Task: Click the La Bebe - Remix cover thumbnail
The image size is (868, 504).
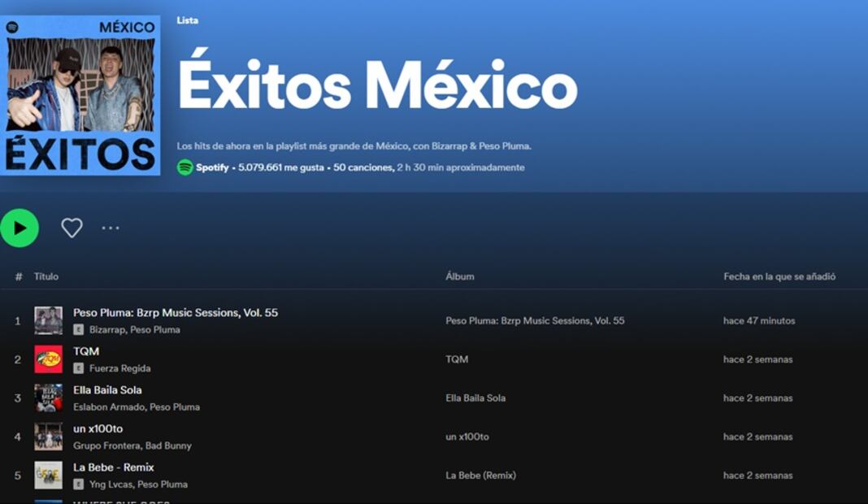Action: coord(48,476)
